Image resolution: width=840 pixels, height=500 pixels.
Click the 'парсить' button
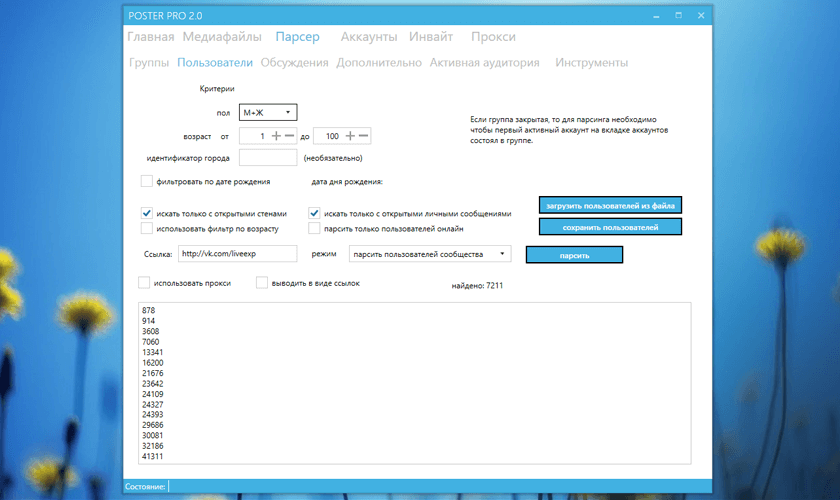(574, 255)
